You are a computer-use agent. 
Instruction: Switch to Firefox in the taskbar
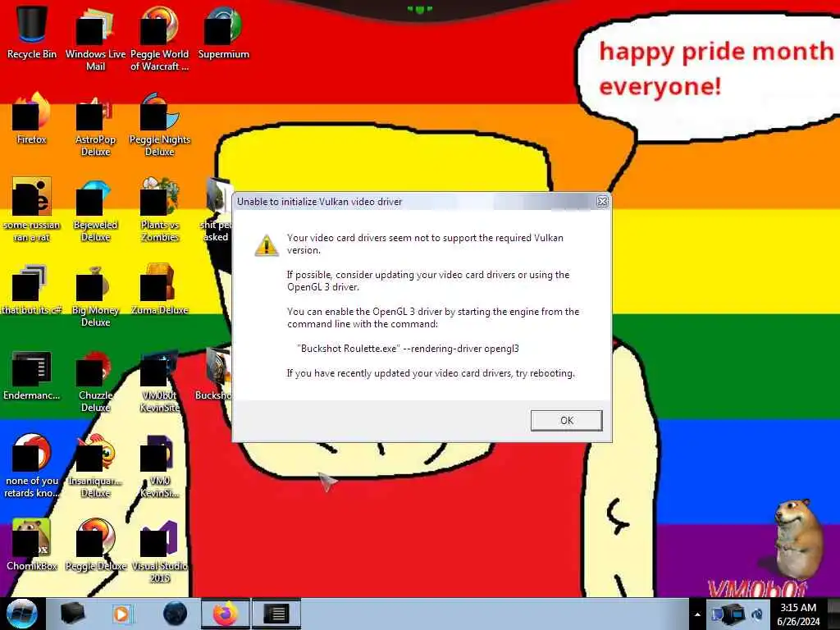tap(226, 614)
